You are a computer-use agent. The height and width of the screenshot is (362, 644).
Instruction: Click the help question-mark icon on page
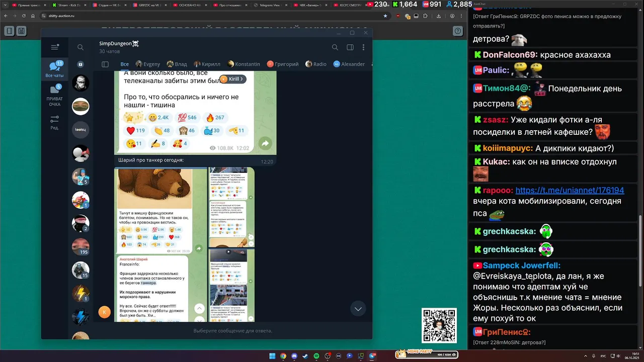(x=458, y=31)
